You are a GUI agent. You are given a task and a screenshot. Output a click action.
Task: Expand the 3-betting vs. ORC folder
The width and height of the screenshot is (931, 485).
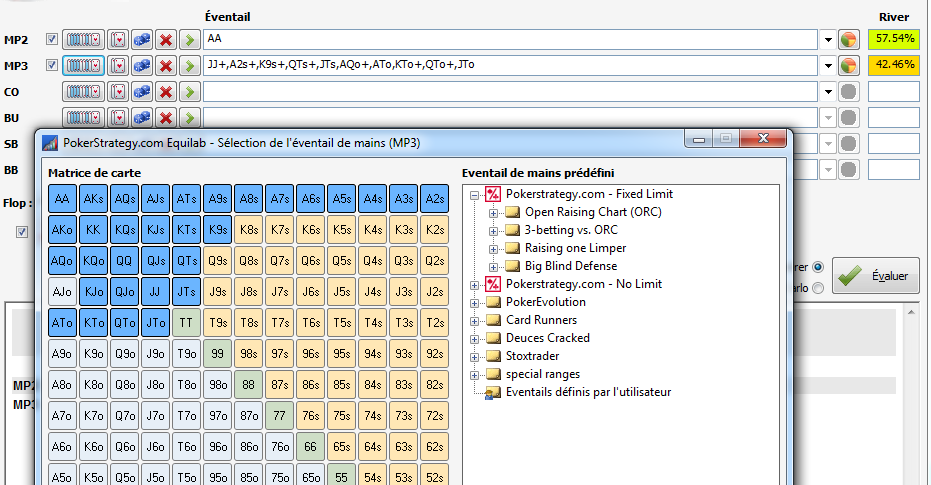tap(493, 231)
